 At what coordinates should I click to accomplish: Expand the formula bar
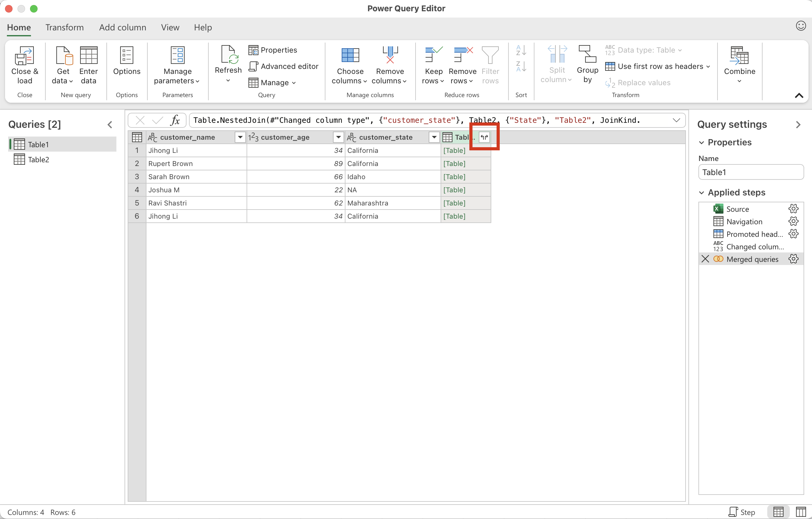(676, 121)
